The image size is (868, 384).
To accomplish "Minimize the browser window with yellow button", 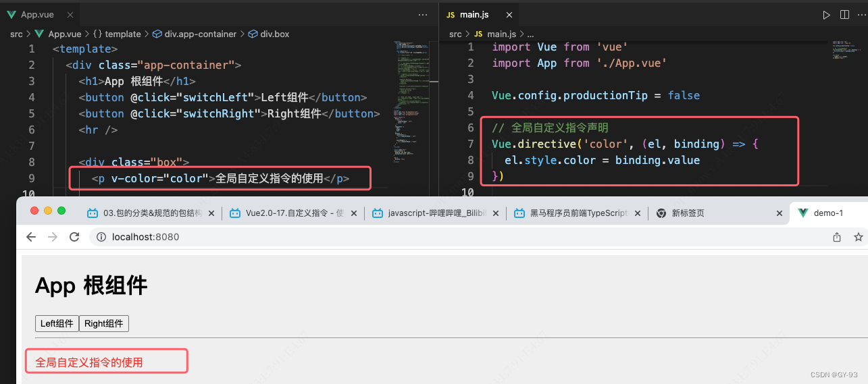I will coord(48,211).
